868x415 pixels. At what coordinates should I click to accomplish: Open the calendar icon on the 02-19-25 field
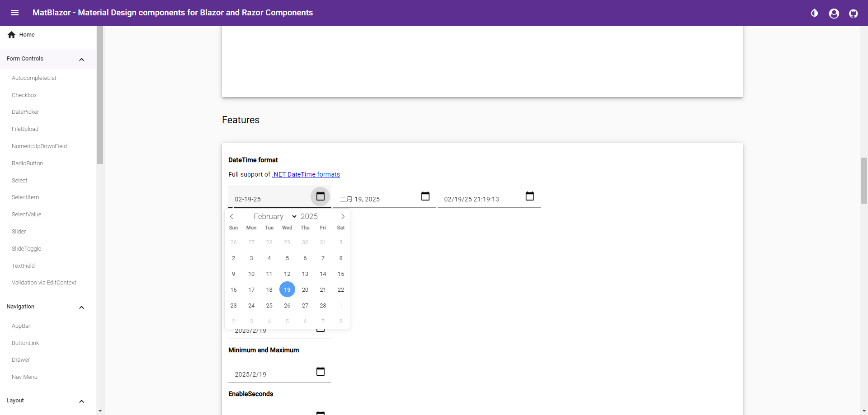point(320,196)
